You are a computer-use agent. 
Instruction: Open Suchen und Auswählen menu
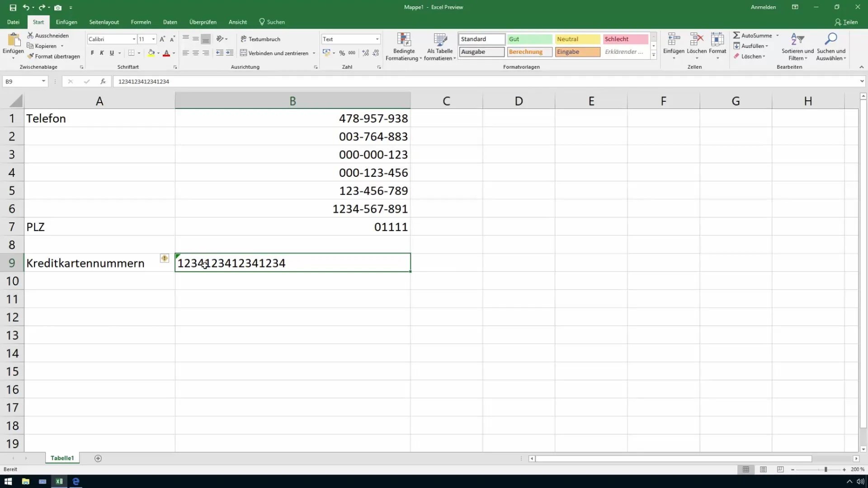point(831,47)
